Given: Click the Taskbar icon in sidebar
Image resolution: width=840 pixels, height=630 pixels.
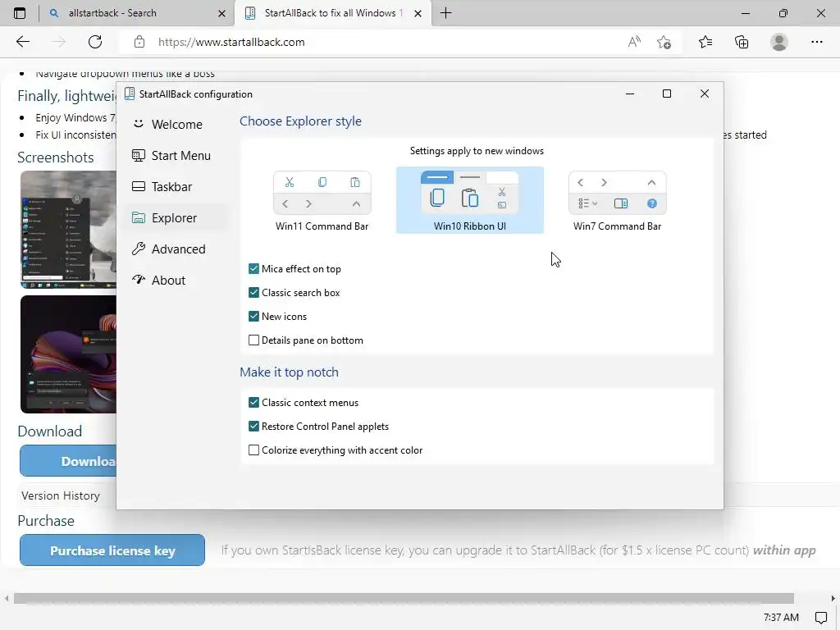Looking at the screenshot, I should coord(138,186).
